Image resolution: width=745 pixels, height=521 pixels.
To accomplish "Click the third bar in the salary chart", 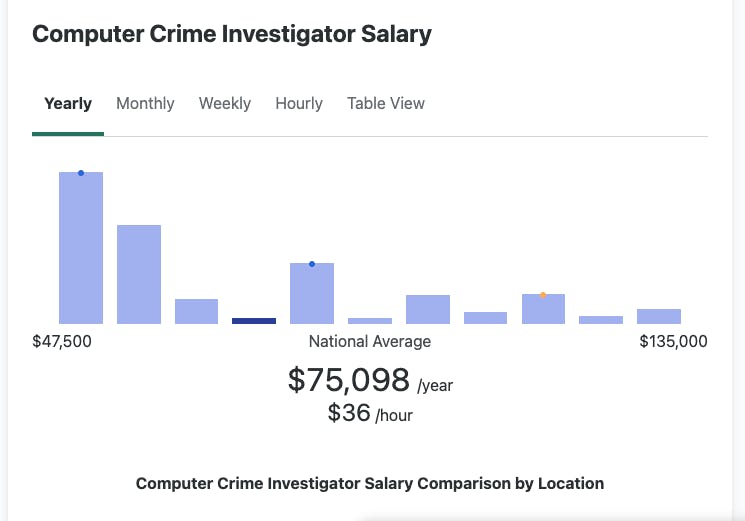I will (x=196, y=311).
